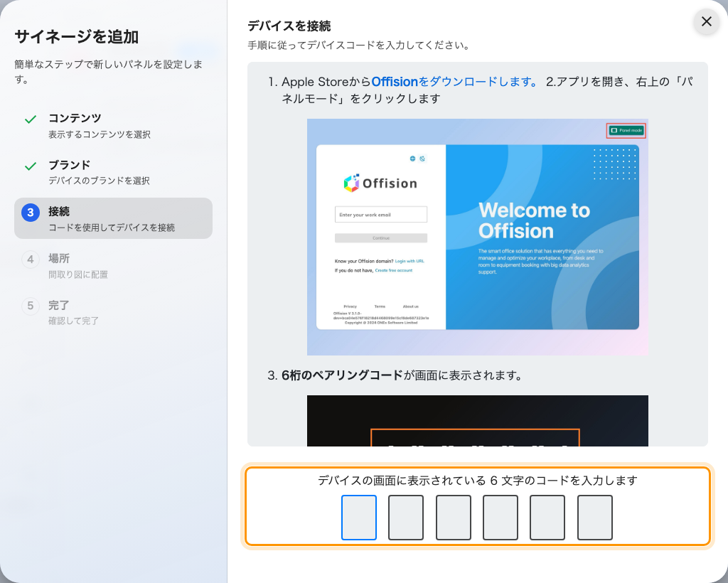Select the 場所 step
The height and width of the screenshot is (583, 728).
[113, 265]
